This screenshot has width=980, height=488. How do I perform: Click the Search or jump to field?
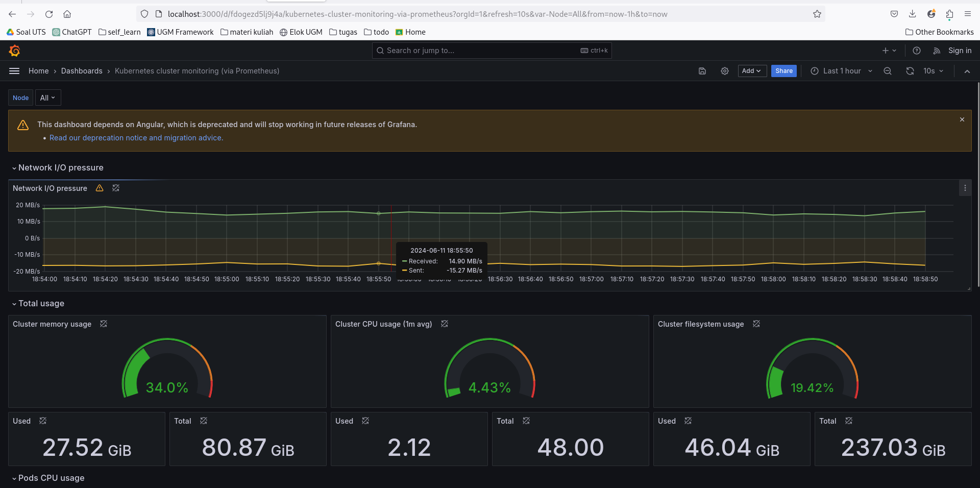[492, 51]
